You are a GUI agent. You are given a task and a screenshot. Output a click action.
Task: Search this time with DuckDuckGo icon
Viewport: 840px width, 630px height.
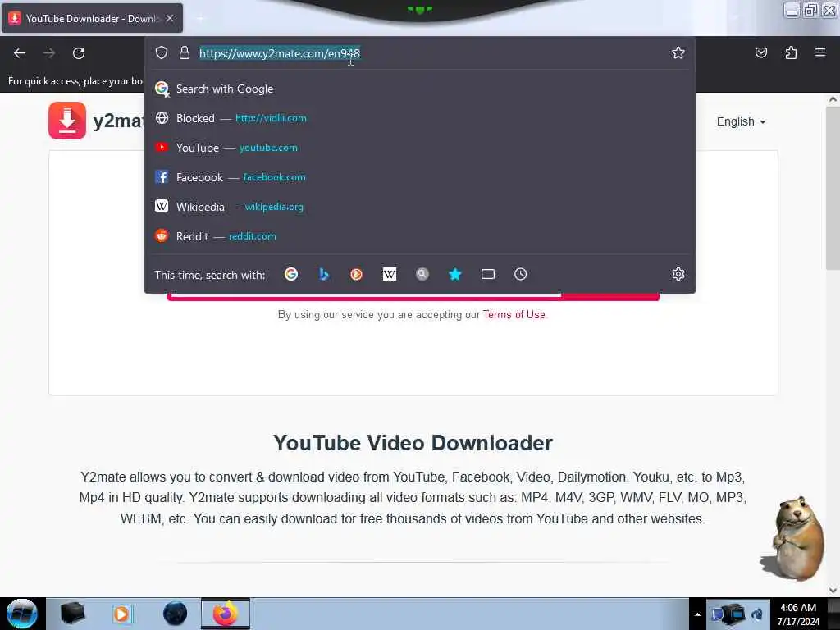coord(356,274)
